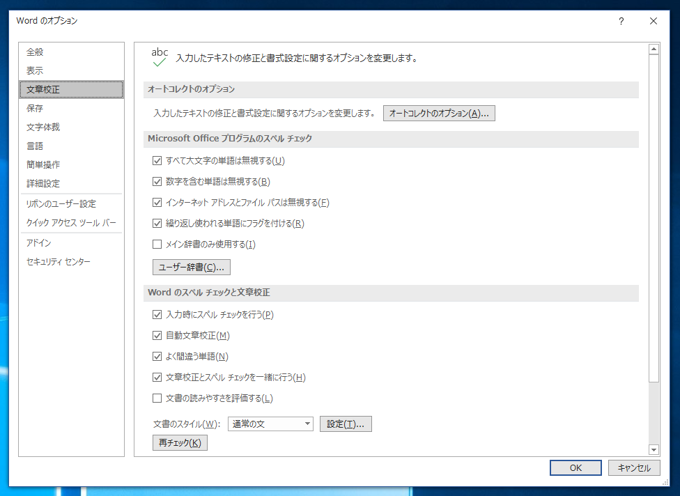Click the 設定(T)... button
Image resolution: width=680 pixels, height=496 pixels.
coord(346,424)
